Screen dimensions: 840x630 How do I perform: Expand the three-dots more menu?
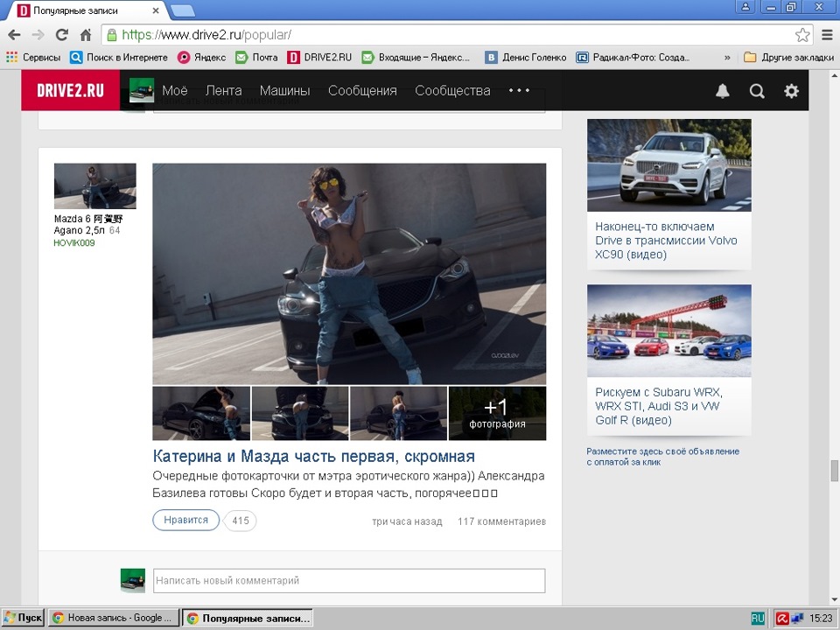point(519,90)
